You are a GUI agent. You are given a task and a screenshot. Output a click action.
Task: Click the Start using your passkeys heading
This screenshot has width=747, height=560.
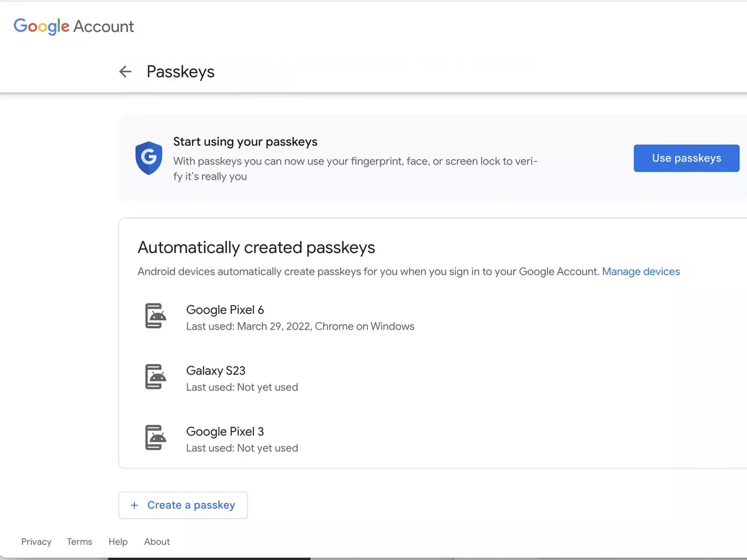click(245, 142)
